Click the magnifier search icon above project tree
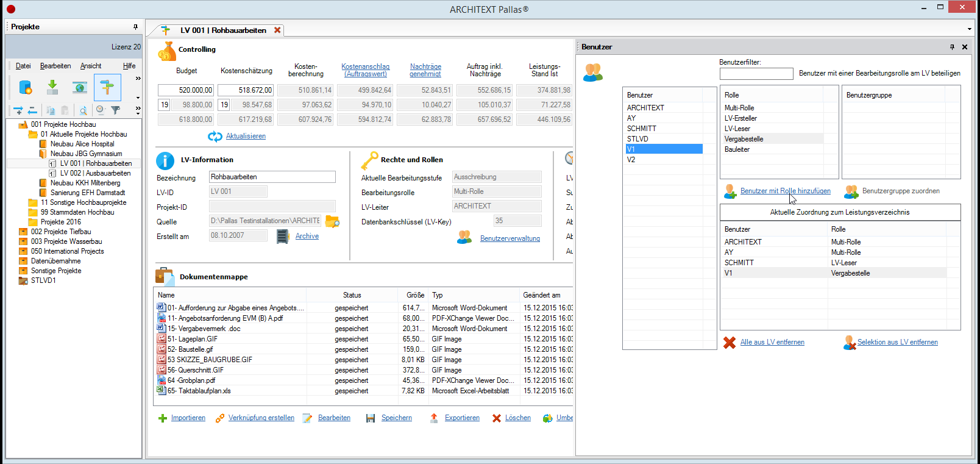The width and height of the screenshot is (980, 464). tap(83, 110)
